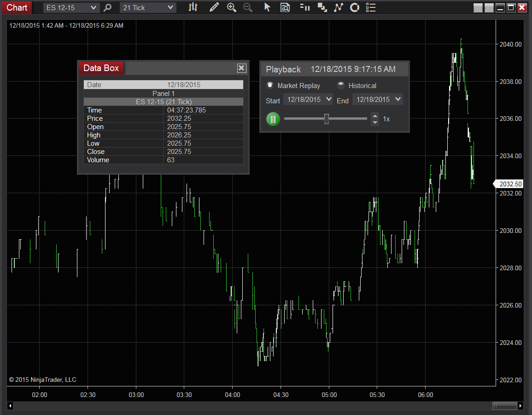Viewport: 532px width, 415px height.
Task: Minimize the chart window
Action: pos(500,7)
